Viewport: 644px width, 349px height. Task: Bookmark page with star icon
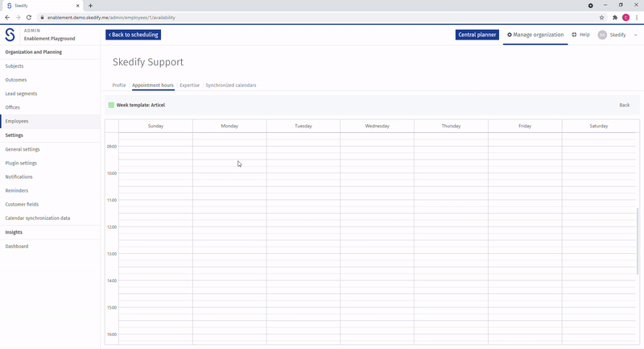click(x=601, y=18)
